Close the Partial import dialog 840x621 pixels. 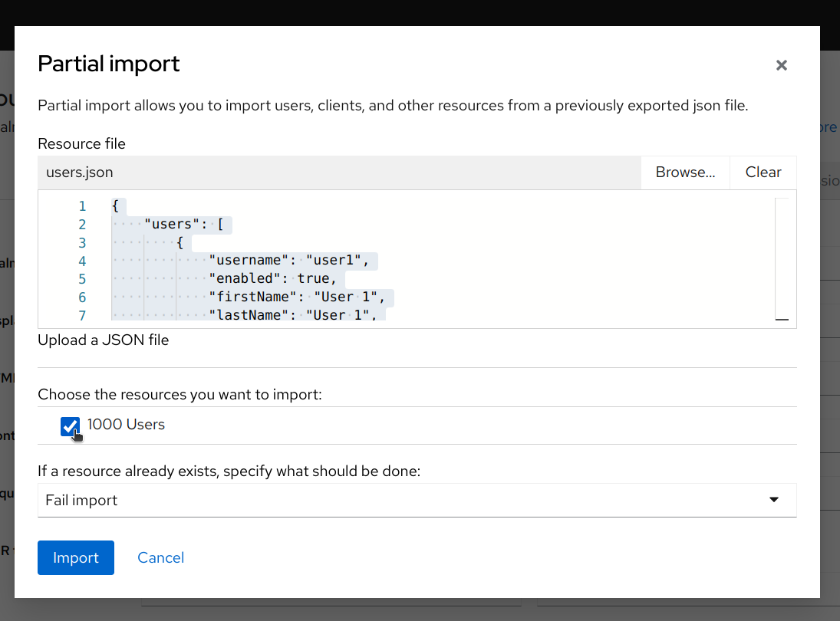coord(781,65)
